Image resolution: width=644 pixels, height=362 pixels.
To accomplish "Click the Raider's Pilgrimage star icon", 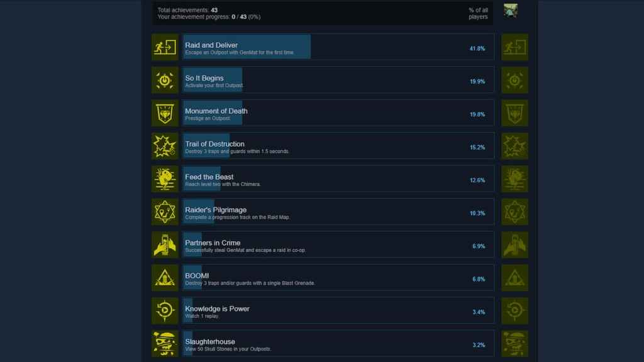I will [165, 212].
